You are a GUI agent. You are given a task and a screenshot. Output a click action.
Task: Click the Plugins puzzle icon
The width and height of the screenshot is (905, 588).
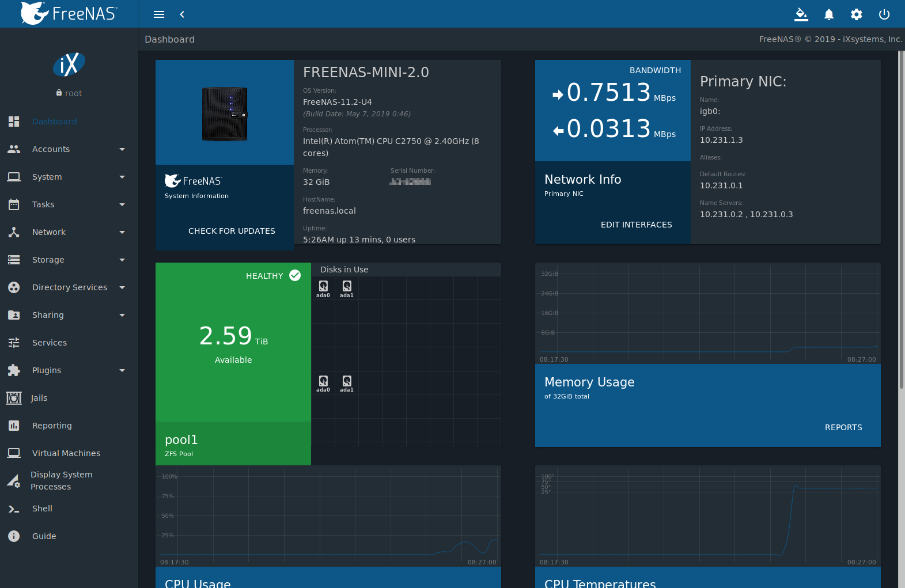pyautogui.click(x=14, y=370)
